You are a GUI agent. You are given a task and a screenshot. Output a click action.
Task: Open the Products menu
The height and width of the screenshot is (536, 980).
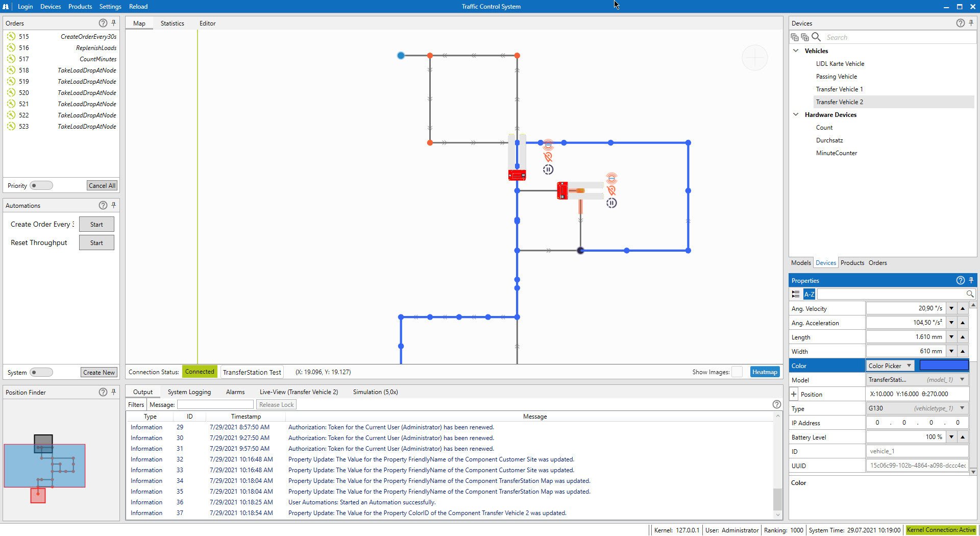(80, 7)
